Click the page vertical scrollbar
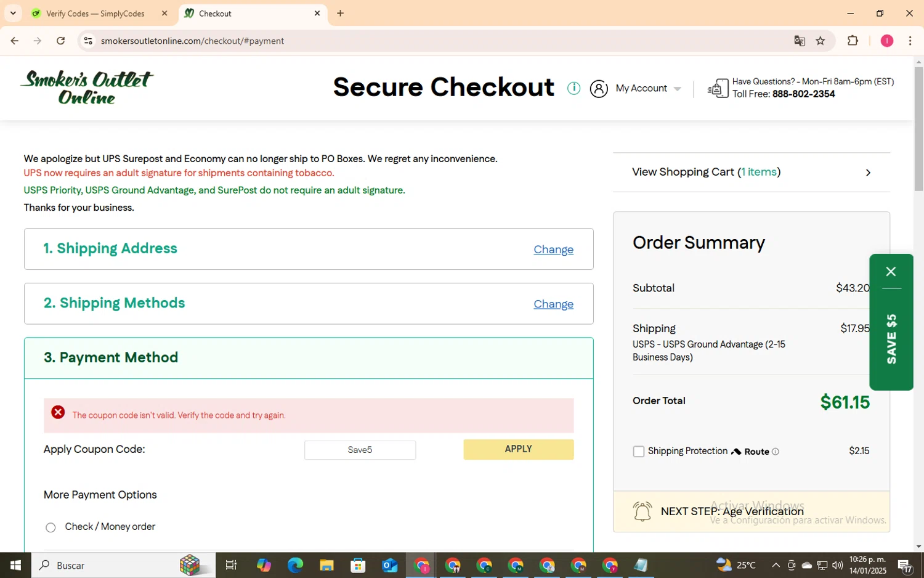 [918, 129]
